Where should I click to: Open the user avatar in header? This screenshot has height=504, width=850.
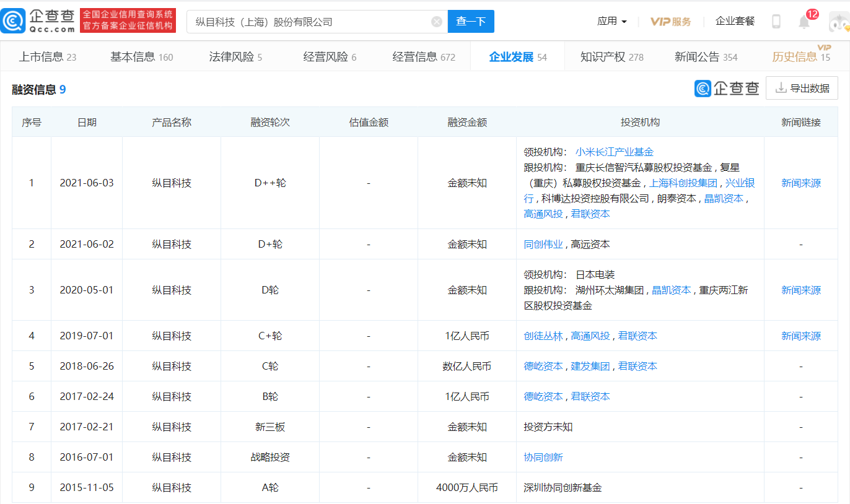point(839,23)
